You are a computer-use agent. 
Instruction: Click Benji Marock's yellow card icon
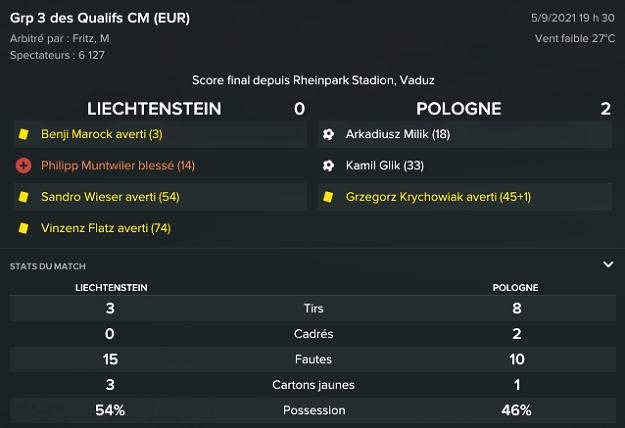(22, 134)
